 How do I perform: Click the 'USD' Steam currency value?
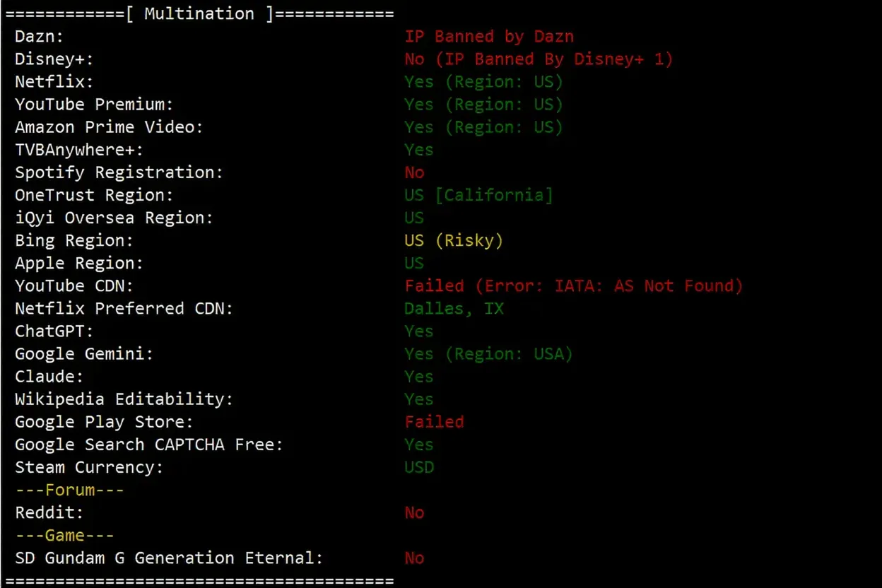point(419,467)
